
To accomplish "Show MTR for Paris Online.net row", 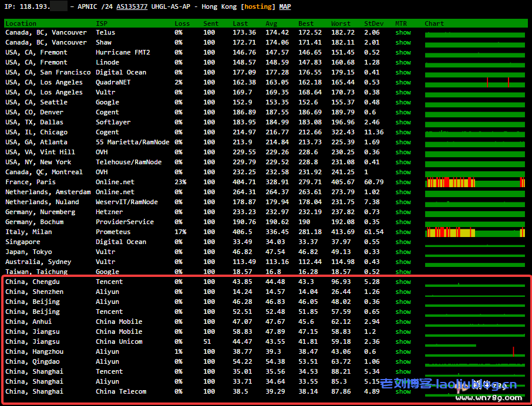I will 403,182.
